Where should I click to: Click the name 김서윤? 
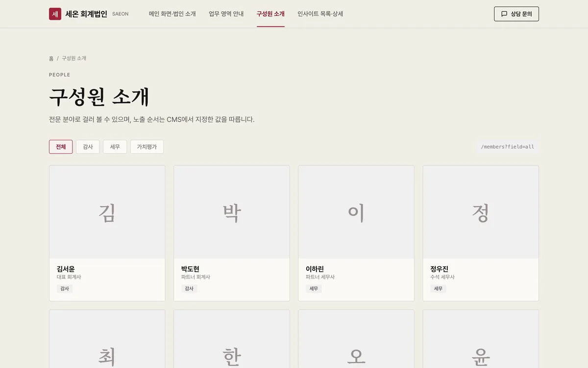[x=66, y=269]
